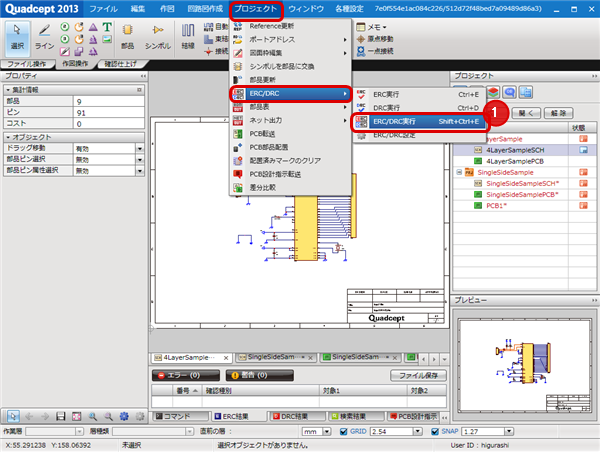Click the pink framed pencil tool icon
This screenshot has height=452, width=600.
point(65,51)
